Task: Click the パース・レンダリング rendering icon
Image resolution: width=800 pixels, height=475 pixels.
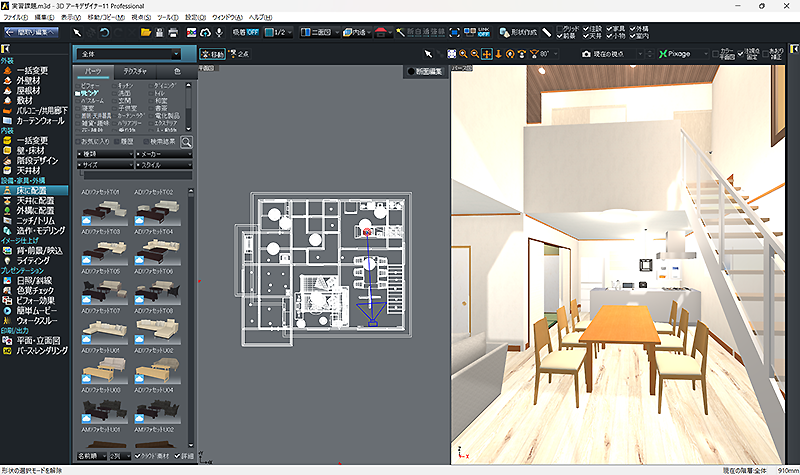Action: [7, 352]
